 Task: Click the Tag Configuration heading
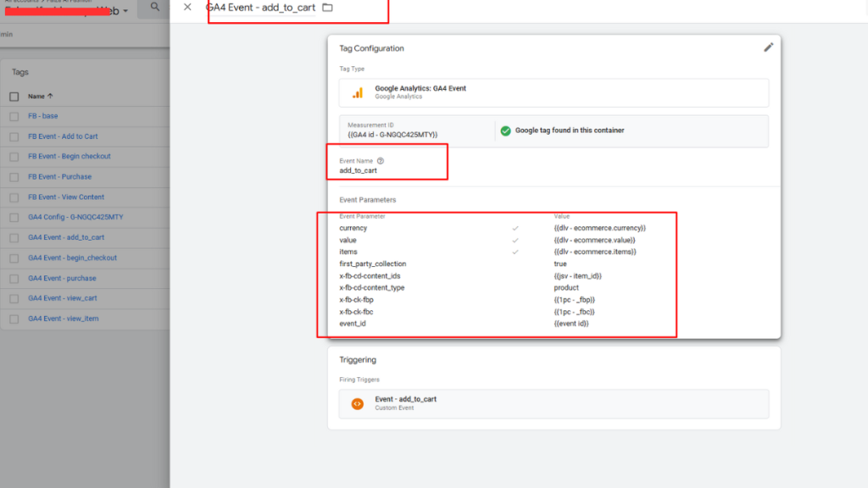click(x=371, y=48)
